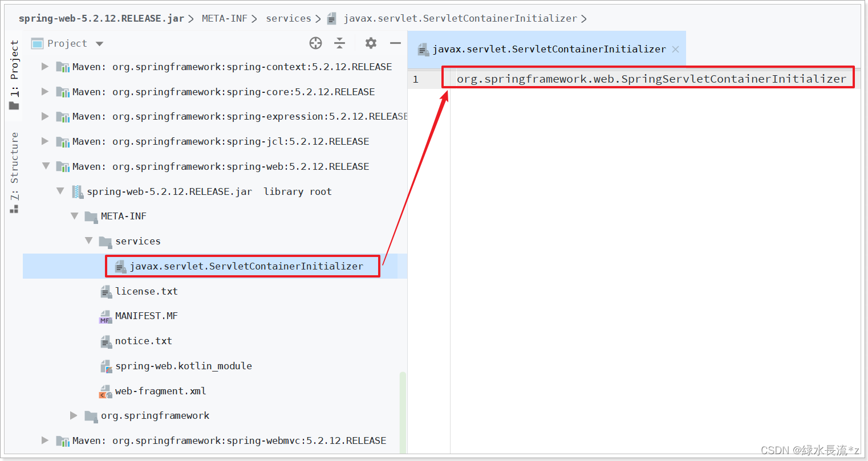Click the license.txt file icon
Viewport: 868px width, 461px height.
[x=106, y=292]
